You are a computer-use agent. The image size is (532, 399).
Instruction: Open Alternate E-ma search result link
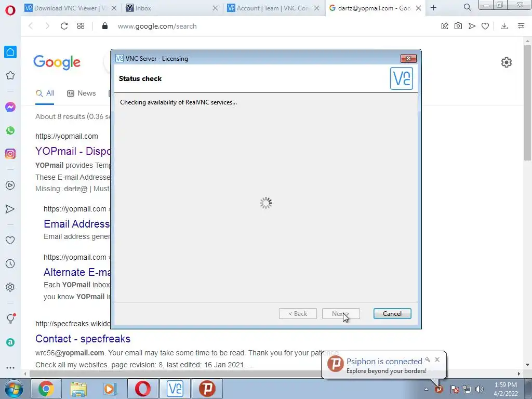(77, 272)
